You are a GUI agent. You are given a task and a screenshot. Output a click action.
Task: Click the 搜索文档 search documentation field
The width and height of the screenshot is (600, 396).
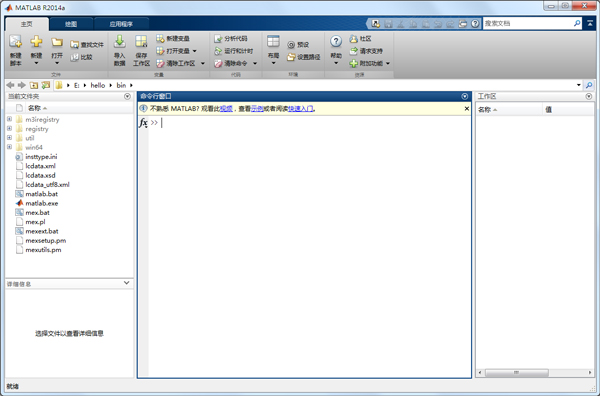pos(528,24)
